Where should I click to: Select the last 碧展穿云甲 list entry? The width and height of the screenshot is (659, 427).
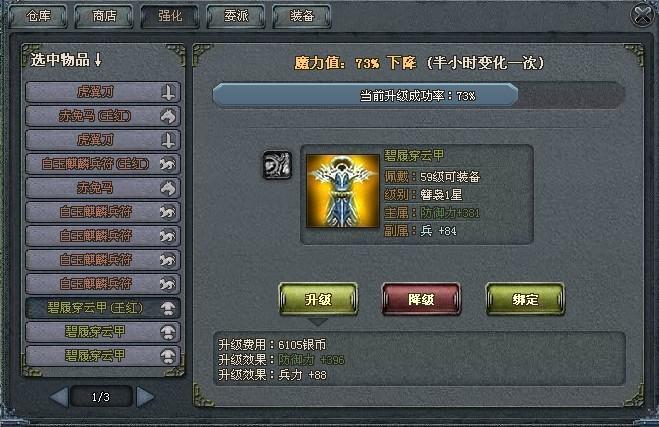click(x=103, y=356)
